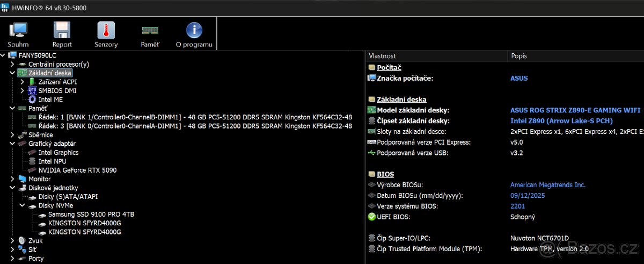The image size is (644, 264).
Task: Click the Síť network icon
Action: click(x=22, y=249)
